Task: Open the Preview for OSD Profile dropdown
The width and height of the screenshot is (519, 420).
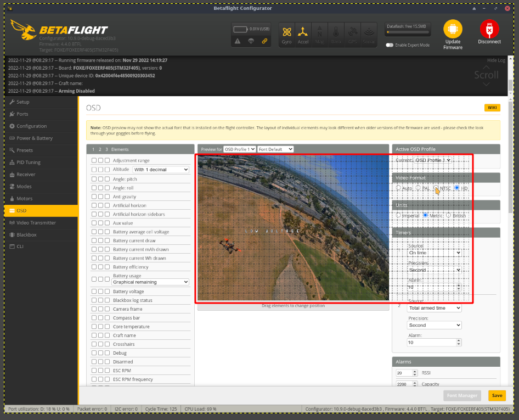Action: [x=238, y=149]
